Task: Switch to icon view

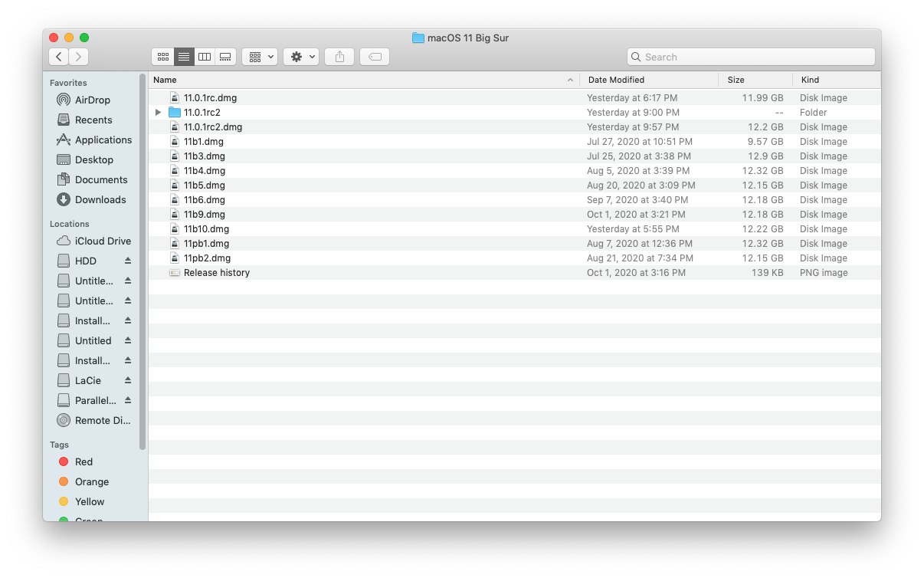Action: pos(162,57)
